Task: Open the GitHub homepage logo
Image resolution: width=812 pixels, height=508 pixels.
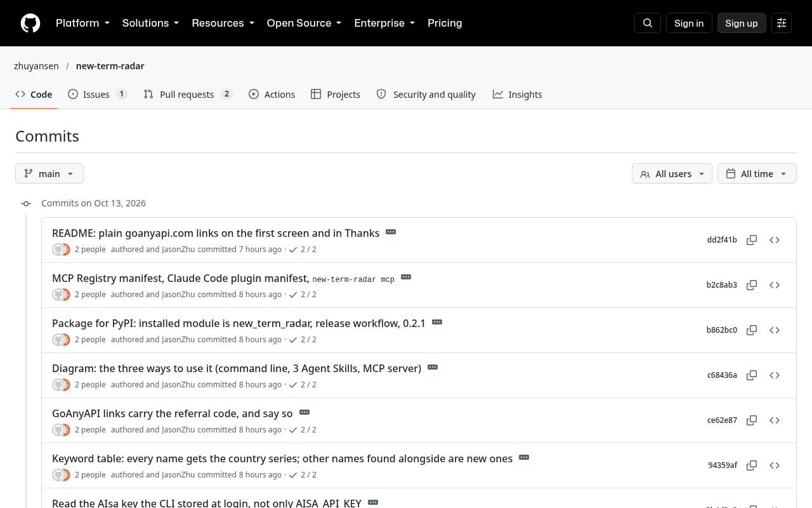Action: coord(30,23)
